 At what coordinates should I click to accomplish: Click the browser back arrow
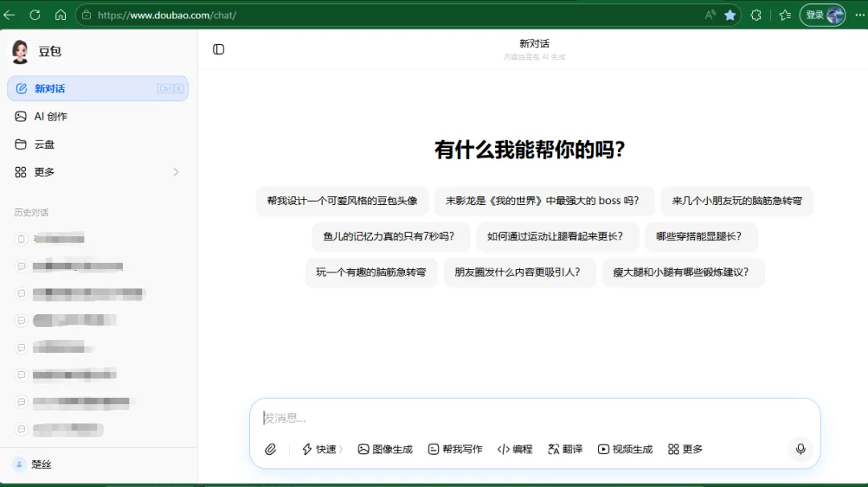(10, 15)
